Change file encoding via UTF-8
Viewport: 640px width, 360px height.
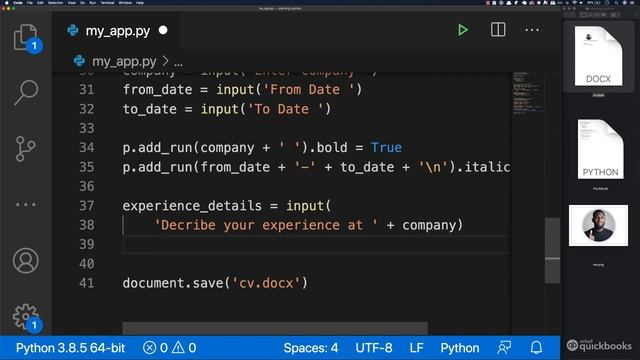tap(373, 348)
